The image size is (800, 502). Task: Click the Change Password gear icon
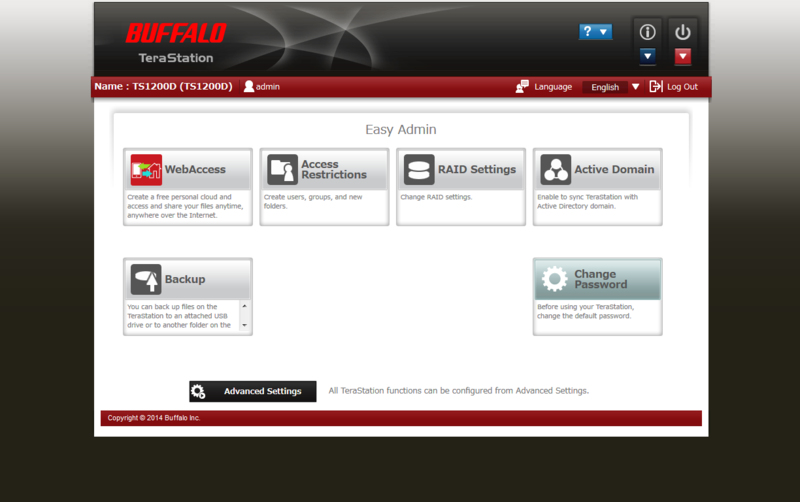[x=555, y=280]
